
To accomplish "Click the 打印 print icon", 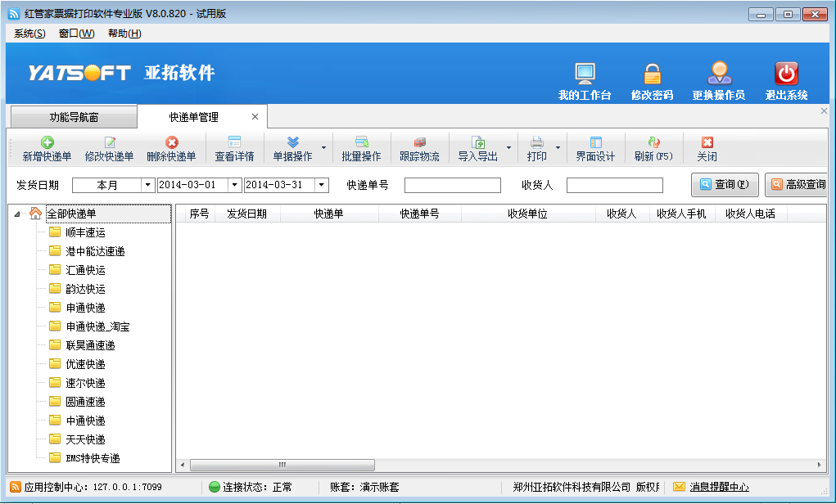I will click(x=536, y=147).
